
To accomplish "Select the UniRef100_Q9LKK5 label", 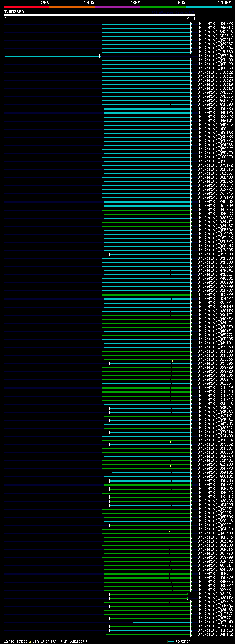I will click(215, 109).
